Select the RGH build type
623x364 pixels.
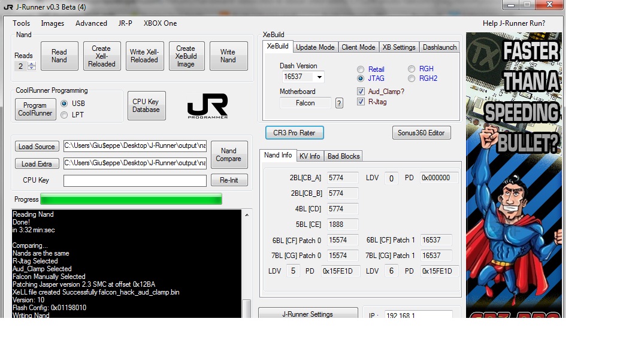pyautogui.click(x=411, y=69)
